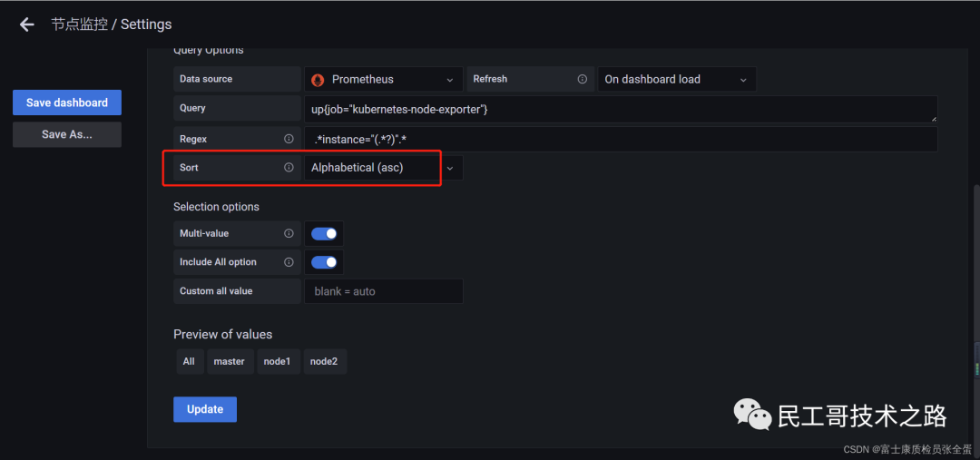
Task: Show info tooltip for Sort
Action: point(289,168)
